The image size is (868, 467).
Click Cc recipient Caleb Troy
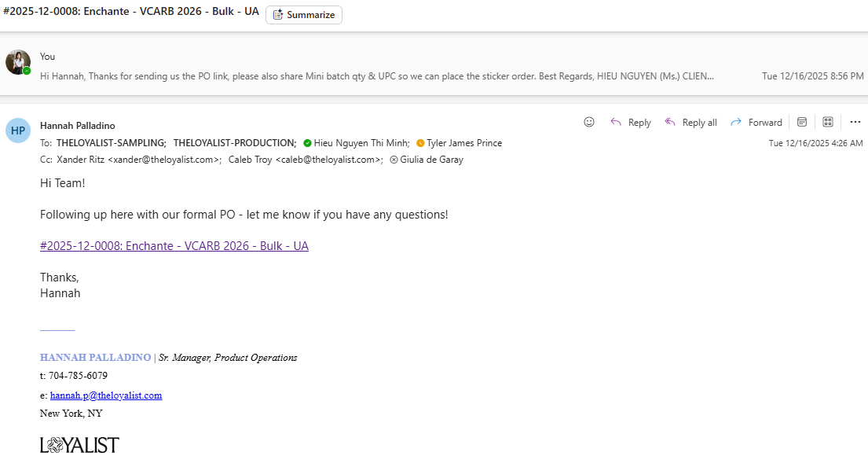[x=306, y=160]
